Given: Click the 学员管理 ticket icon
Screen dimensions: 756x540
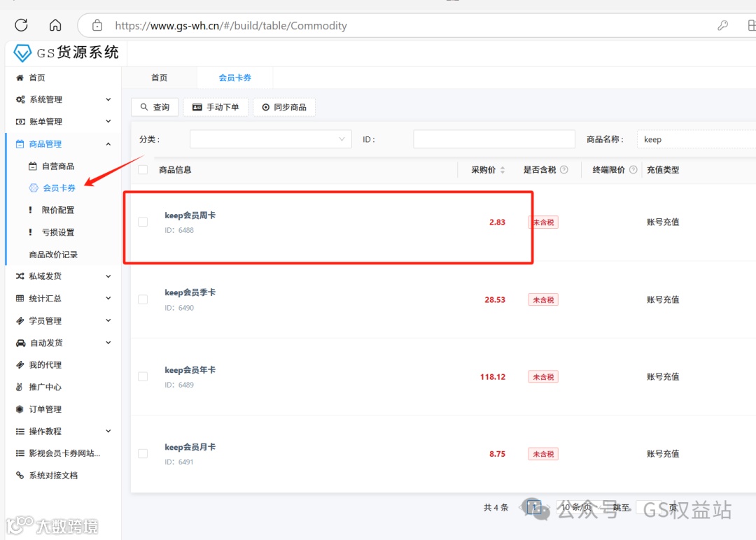Looking at the screenshot, I should (20, 321).
